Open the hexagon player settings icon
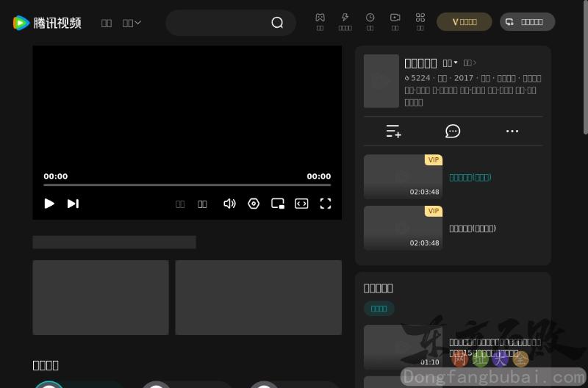 point(254,204)
